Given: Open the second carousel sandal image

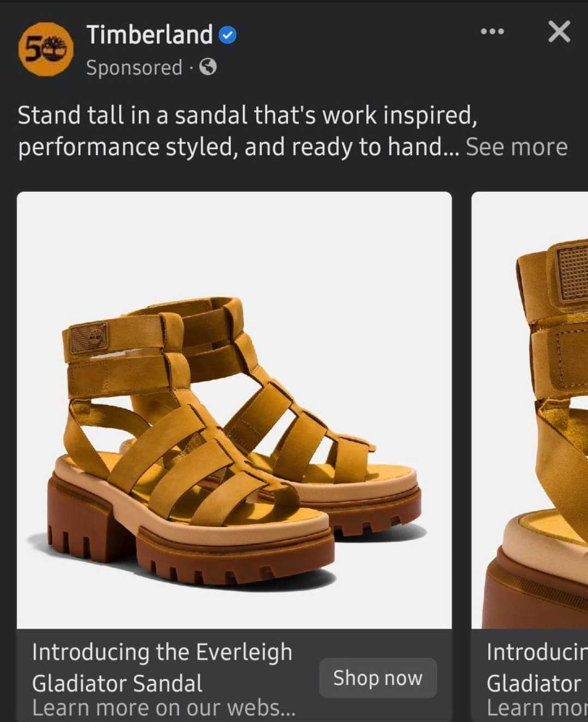Looking at the screenshot, I should coord(530,410).
